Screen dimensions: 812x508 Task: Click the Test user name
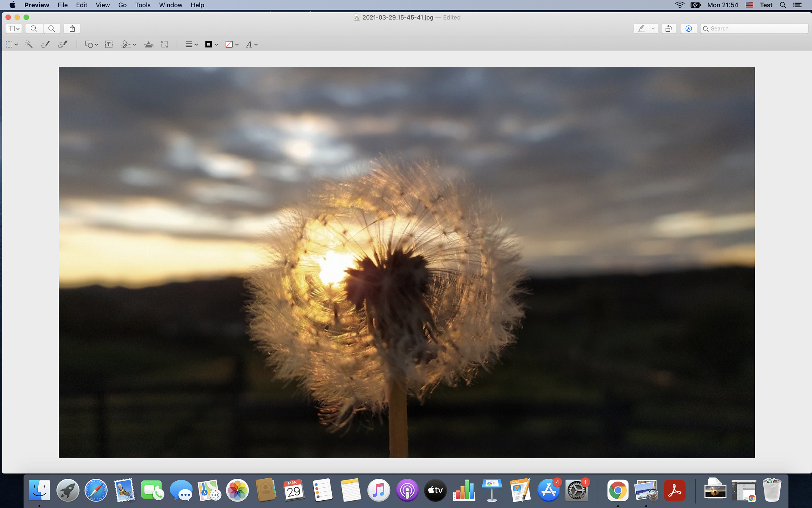point(766,5)
